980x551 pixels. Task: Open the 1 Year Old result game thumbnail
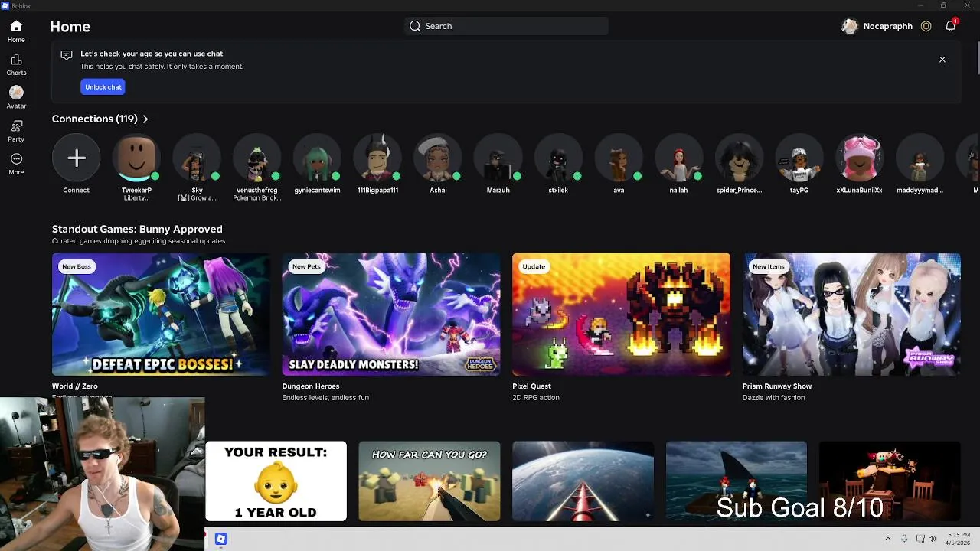pyautogui.click(x=276, y=481)
